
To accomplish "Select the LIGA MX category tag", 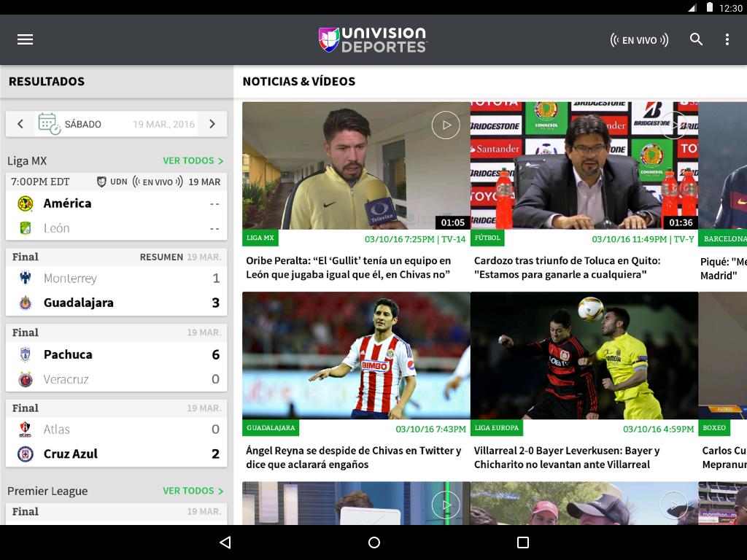I will (x=260, y=238).
